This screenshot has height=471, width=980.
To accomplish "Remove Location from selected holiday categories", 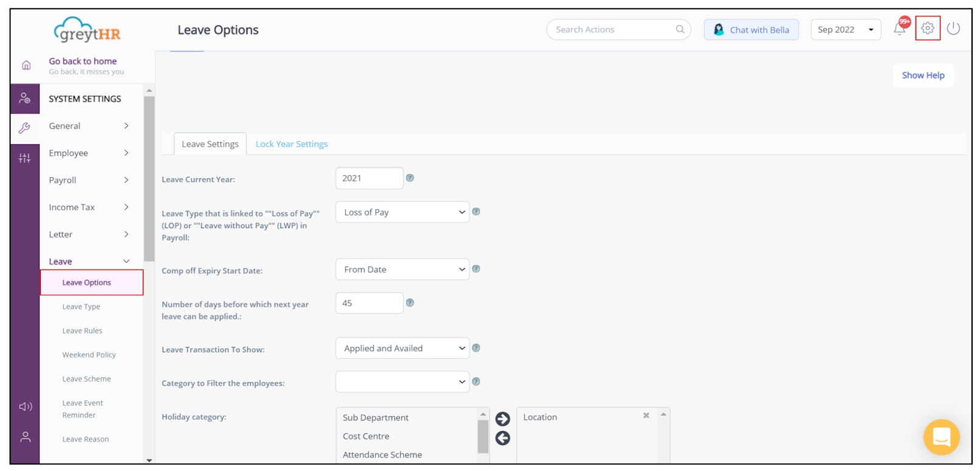I will tap(646, 416).
